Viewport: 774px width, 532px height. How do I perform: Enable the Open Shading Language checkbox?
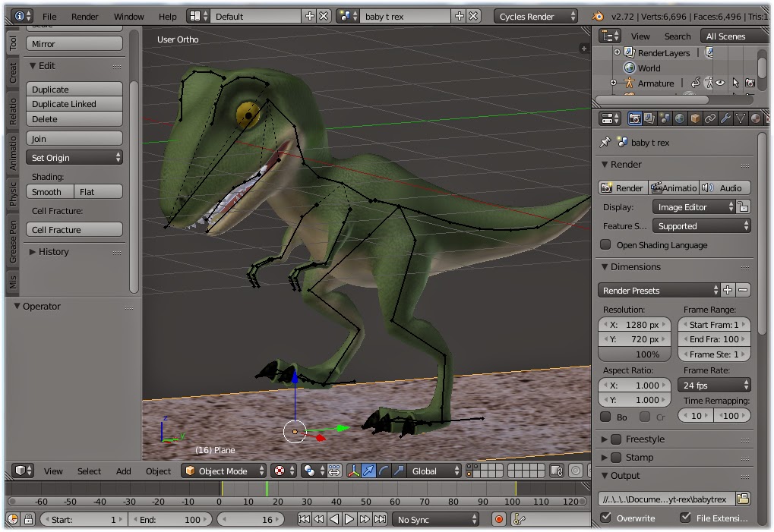tap(606, 244)
